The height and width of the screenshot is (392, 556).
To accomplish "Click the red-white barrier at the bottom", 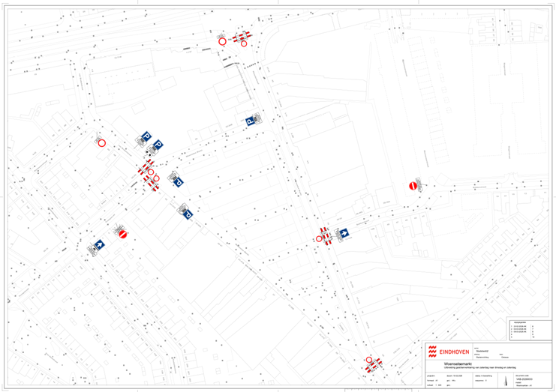I will coord(373,364).
